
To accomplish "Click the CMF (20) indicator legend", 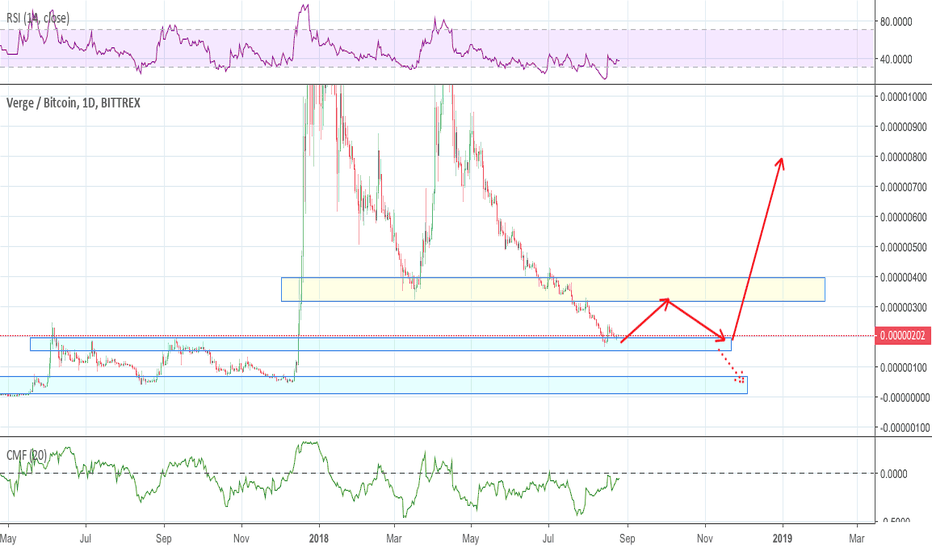I will click(26, 455).
